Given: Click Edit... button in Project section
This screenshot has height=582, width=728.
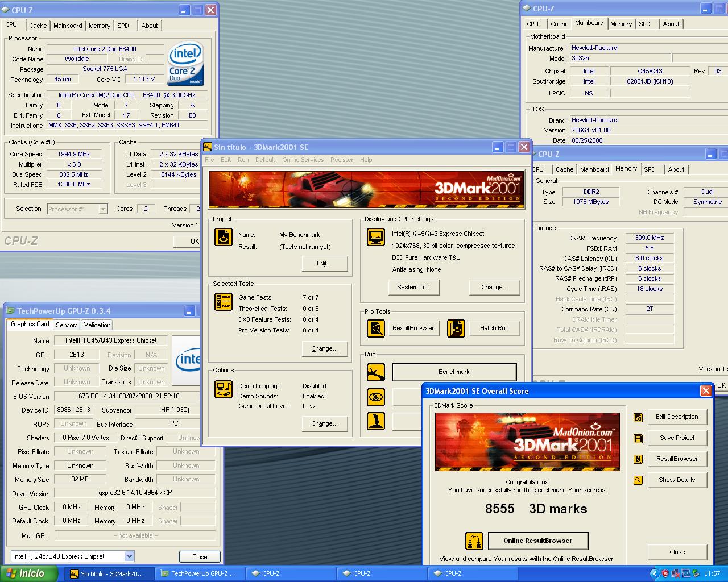Looking at the screenshot, I should click(324, 264).
